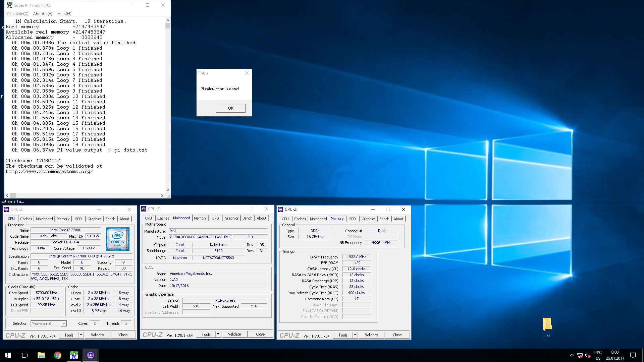Click the network status tray icon

coord(580,355)
